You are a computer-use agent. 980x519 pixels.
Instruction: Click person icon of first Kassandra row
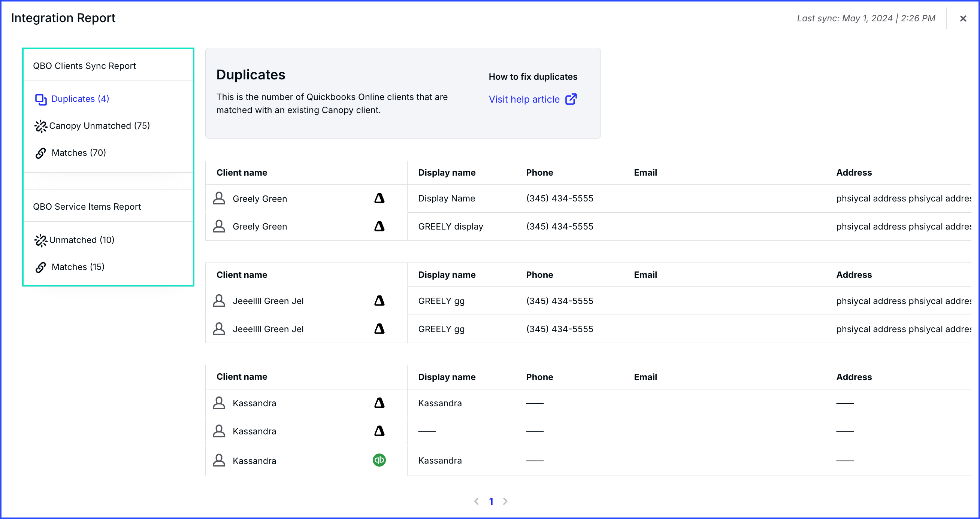tap(219, 403)
